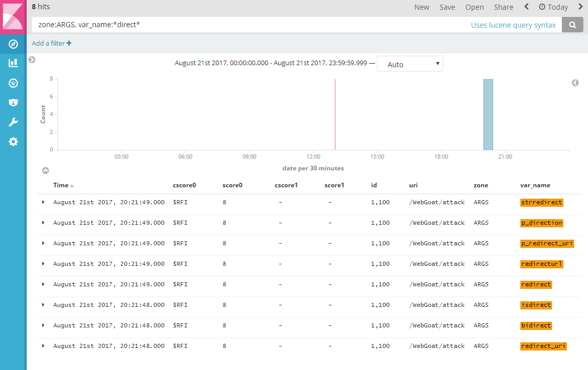Sort by the Time column header
The width and height of the screenshot is (588, 370).
(63, 185)
